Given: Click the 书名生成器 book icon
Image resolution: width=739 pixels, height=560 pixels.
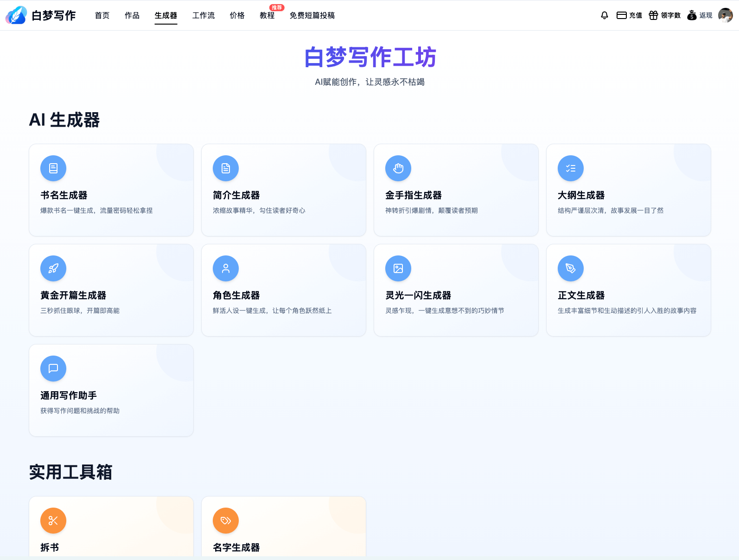Looking at the screenshot, I should coord(53,168).
